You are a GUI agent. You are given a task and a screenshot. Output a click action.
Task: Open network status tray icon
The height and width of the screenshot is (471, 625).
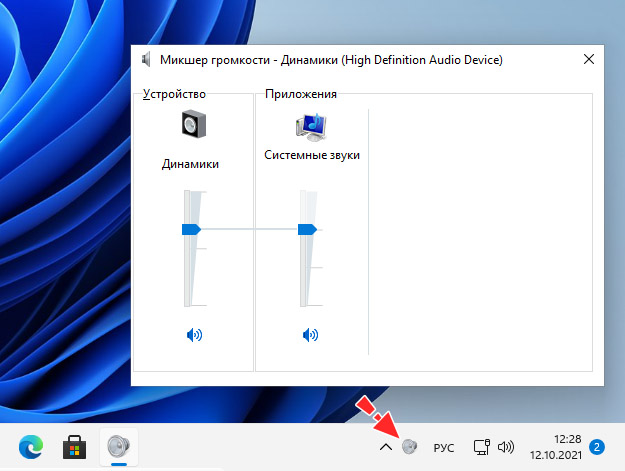click(x=482, y=447)
